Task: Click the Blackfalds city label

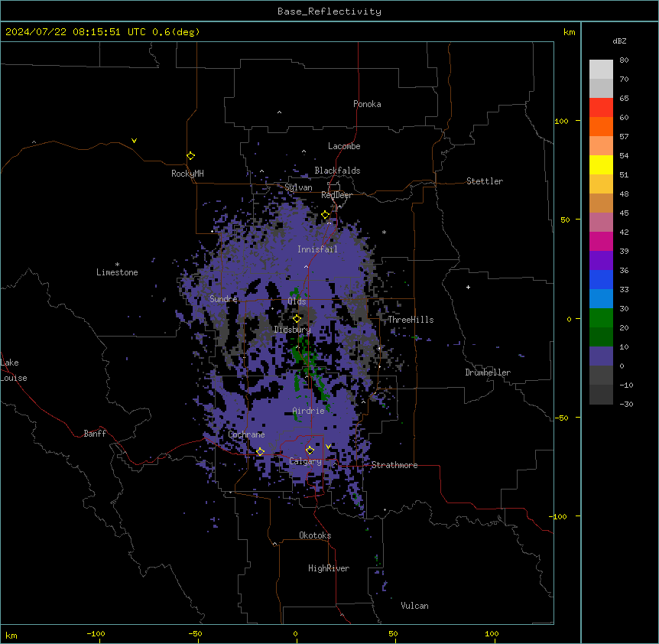Action: pyautogui.click(x=337, y=171)
